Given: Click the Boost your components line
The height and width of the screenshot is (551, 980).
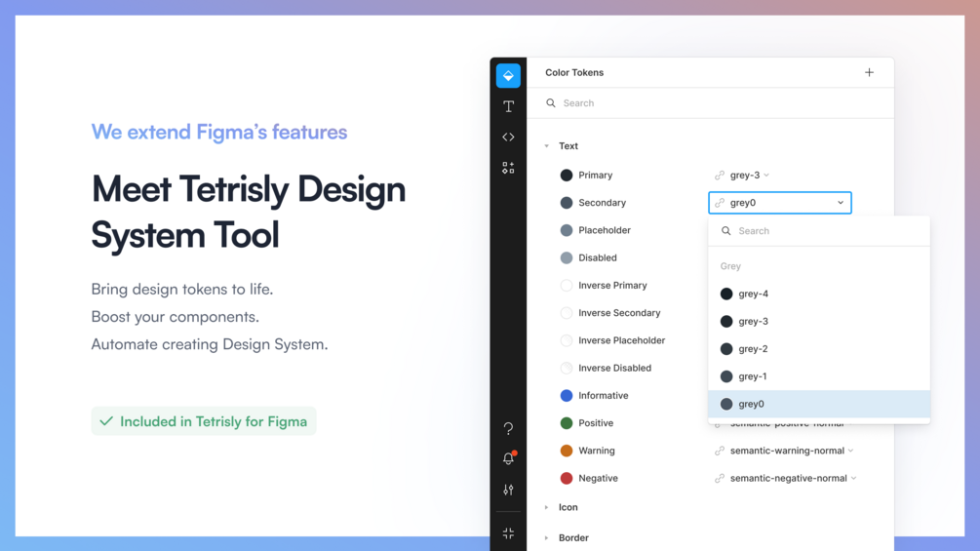Looking at the screenshot, I should coord(175,317).
